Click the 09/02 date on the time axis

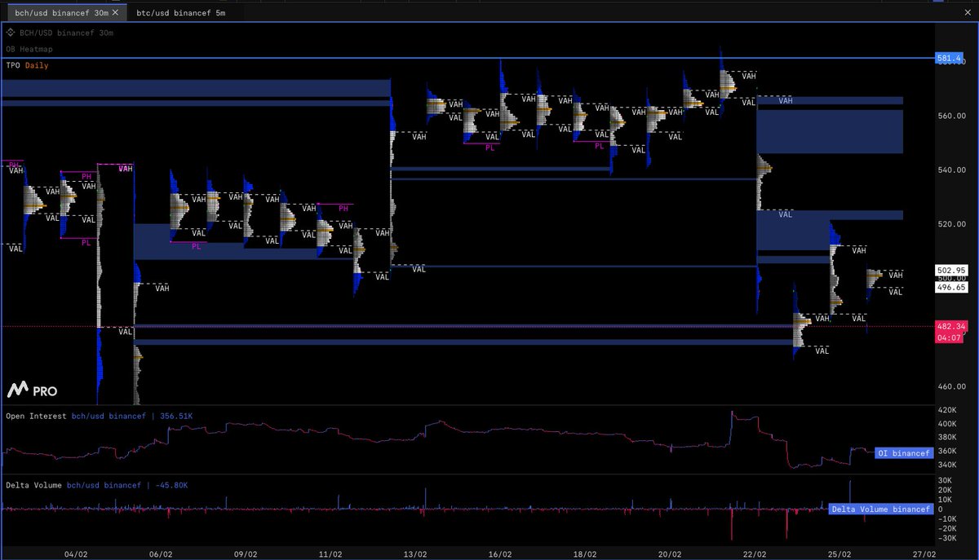coord(246,553)
